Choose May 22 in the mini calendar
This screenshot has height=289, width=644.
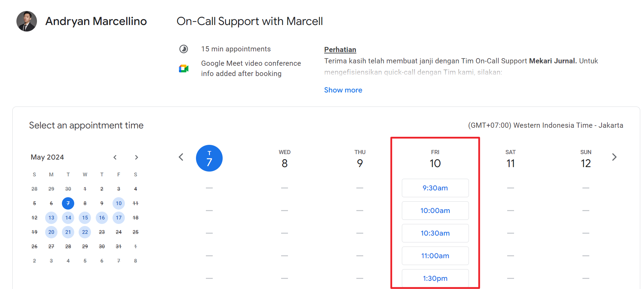click(x=85, y=232)
